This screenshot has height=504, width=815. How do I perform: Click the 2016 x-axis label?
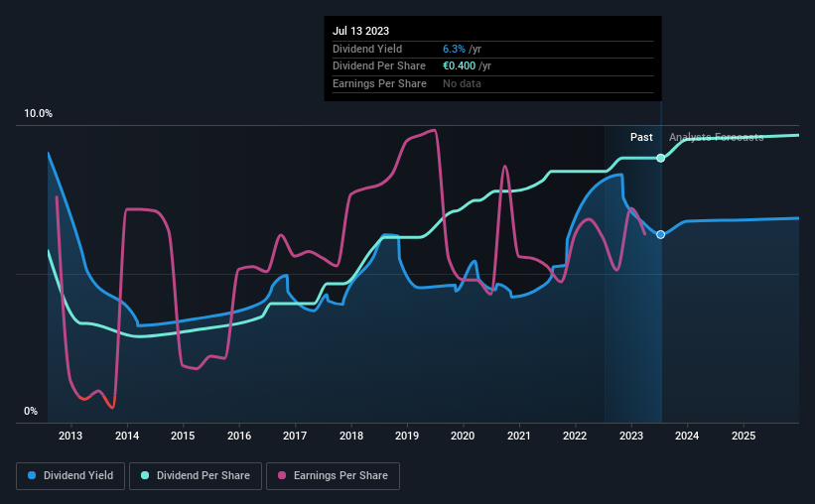tap(239, 436)
